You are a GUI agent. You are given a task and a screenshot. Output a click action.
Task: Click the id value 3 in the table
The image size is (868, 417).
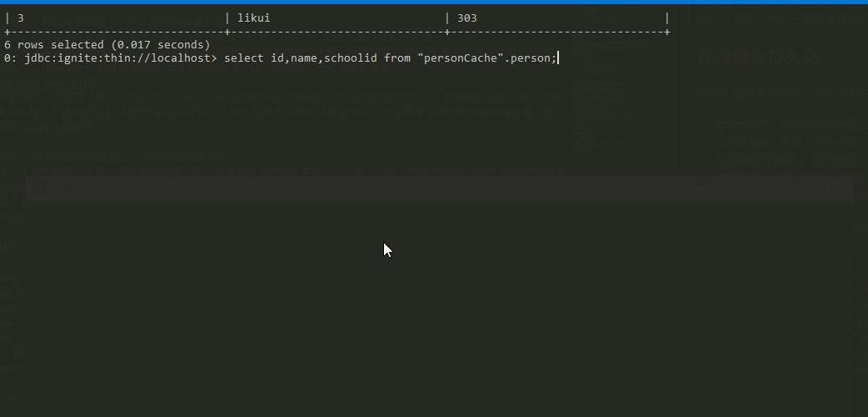[x=21, y=18]
